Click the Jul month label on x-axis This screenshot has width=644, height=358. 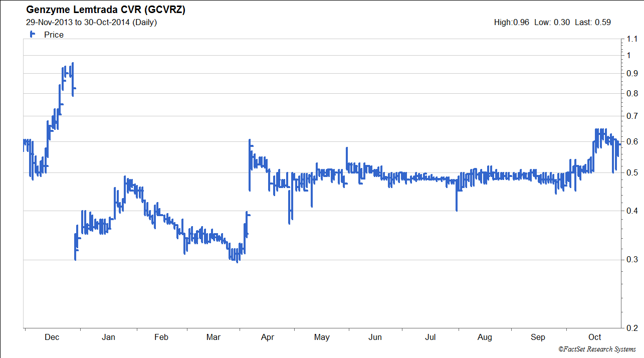431,337
